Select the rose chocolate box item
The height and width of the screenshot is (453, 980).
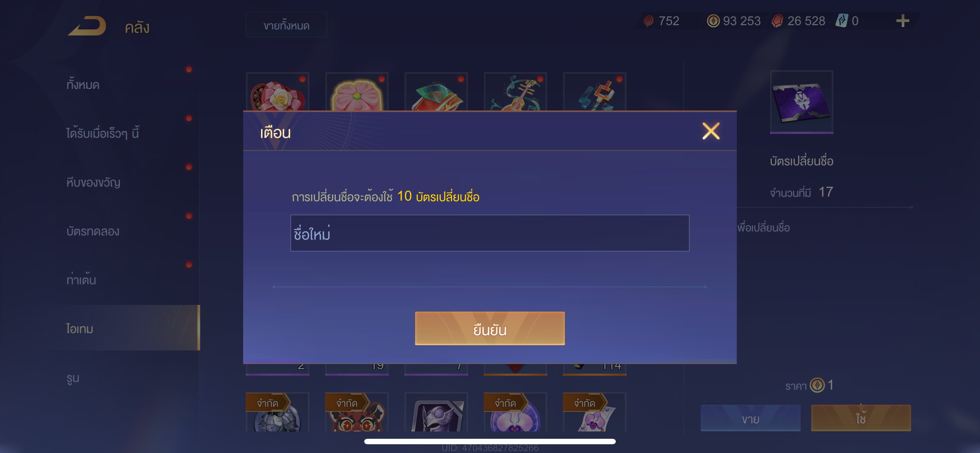[x=277, y=93]
